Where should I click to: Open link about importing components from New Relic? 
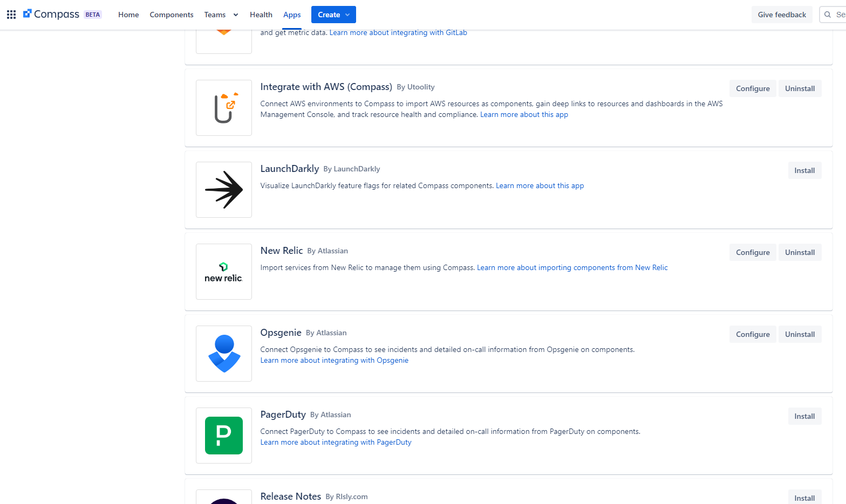[x=572, y=267]
